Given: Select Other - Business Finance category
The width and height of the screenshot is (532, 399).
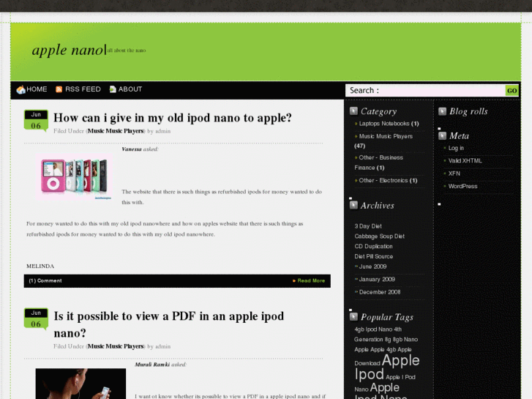Looking at the screenshot, I should point(378,163).
